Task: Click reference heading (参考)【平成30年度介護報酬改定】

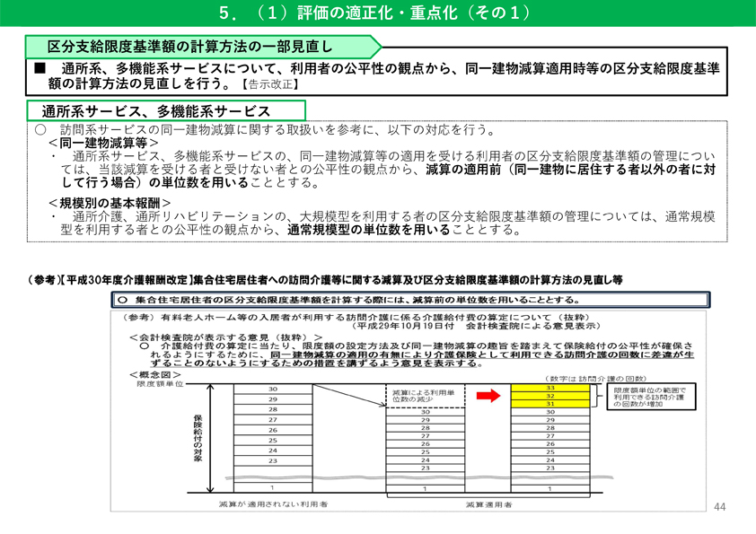Action: [x=325, y=279]
